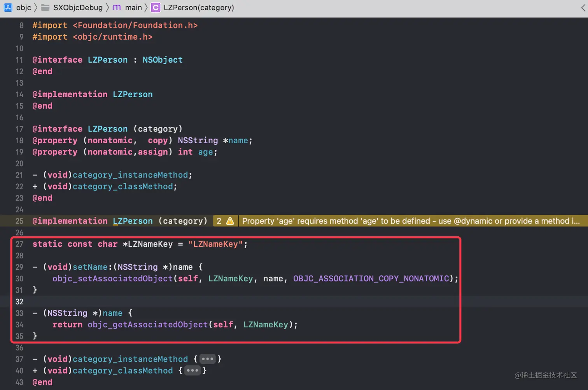Screen dimensions: 588x390
Task: Click @implementation LZPerson on line 14
Action: point(93,95)
